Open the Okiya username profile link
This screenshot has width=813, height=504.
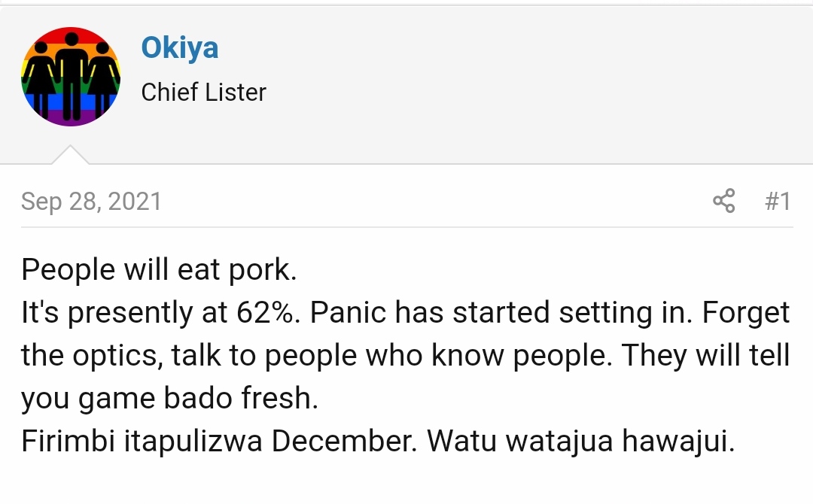[x=179, y=47]
